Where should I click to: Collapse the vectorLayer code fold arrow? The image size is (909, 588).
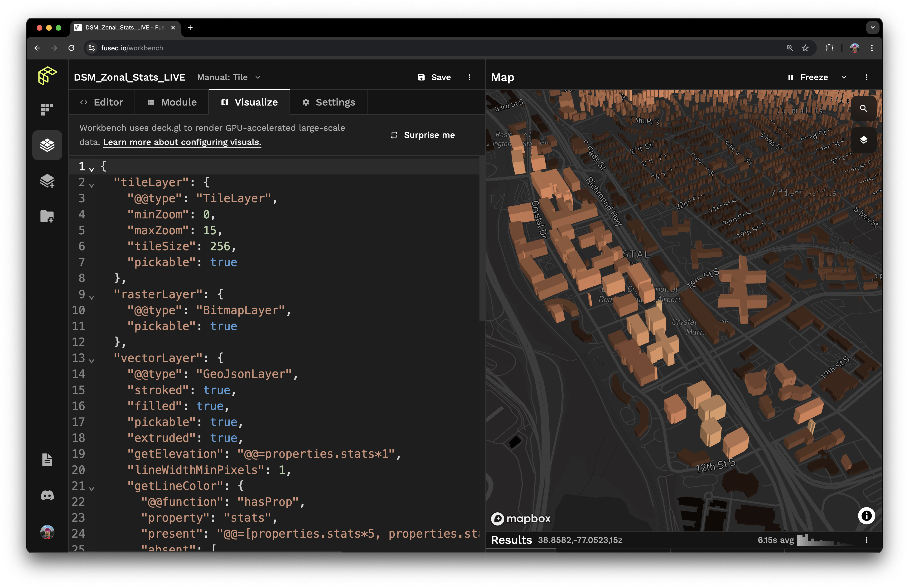(92, 361)
